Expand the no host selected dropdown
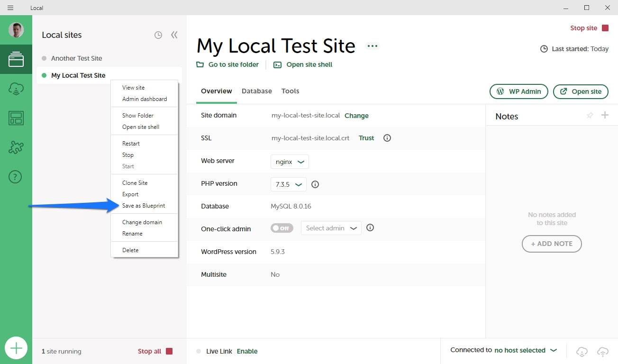 [525, 350]
